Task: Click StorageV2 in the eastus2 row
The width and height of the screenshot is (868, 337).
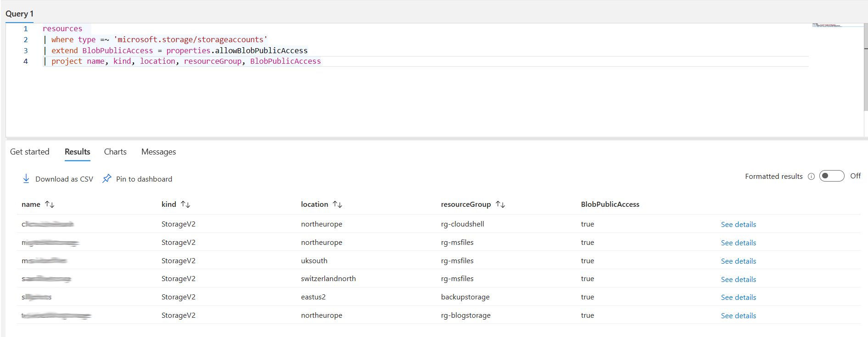Action: click(179, 297)
